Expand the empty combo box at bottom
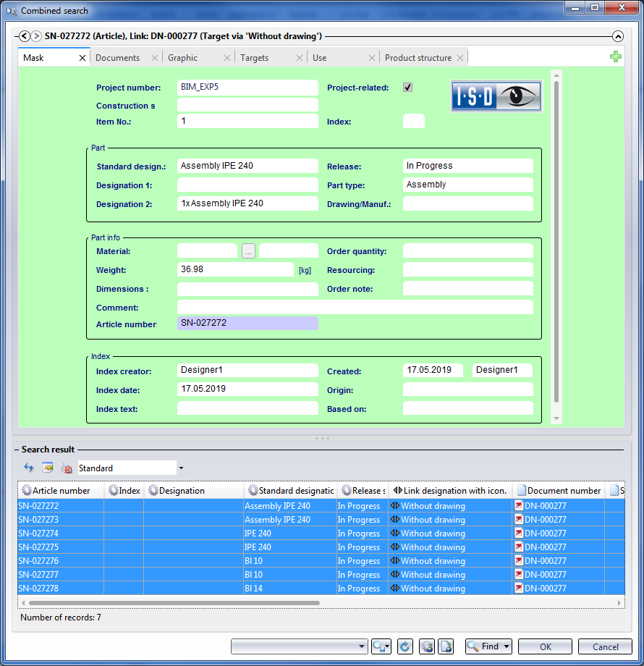Image resolution: width=644 pixels, height=666 pixels. point(363,646)
